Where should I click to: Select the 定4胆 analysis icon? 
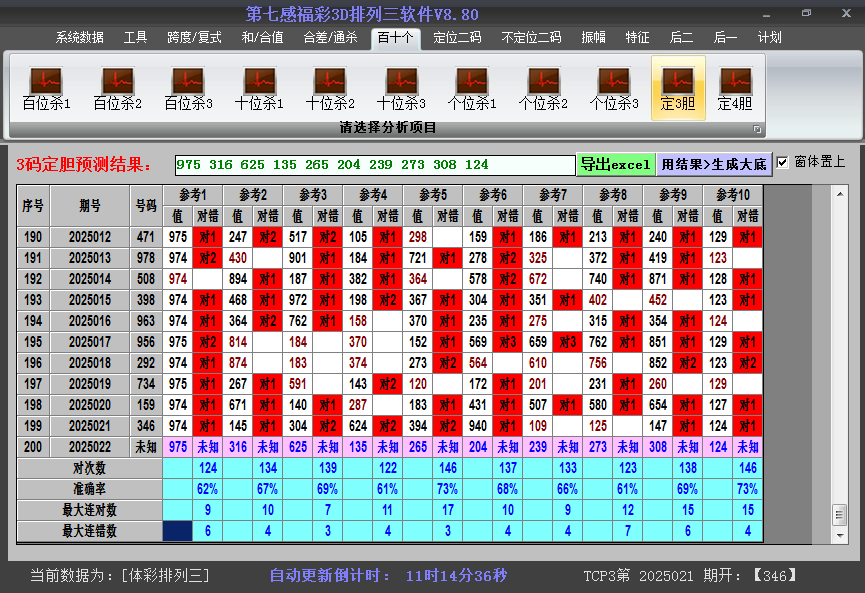coord(735,89)
